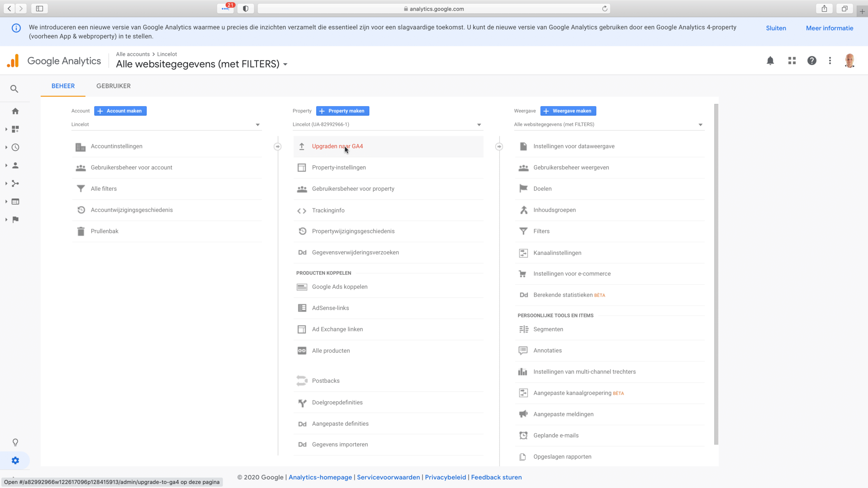Click the Safari back arrow
The height and width of the screenshot is (488, 868).
click(9, 9)
